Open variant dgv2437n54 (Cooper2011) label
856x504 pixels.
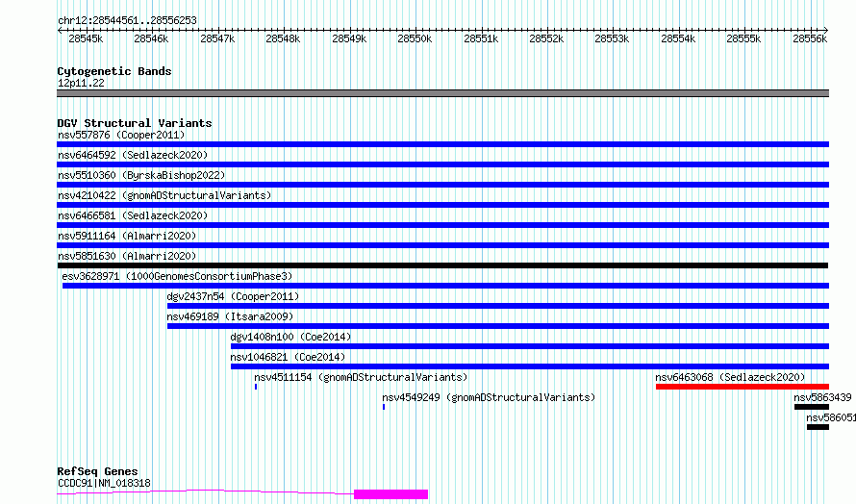tap(233, 296)
